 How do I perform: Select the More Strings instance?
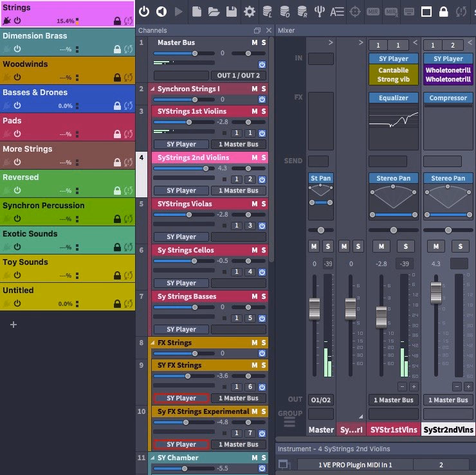pos(68,155)
